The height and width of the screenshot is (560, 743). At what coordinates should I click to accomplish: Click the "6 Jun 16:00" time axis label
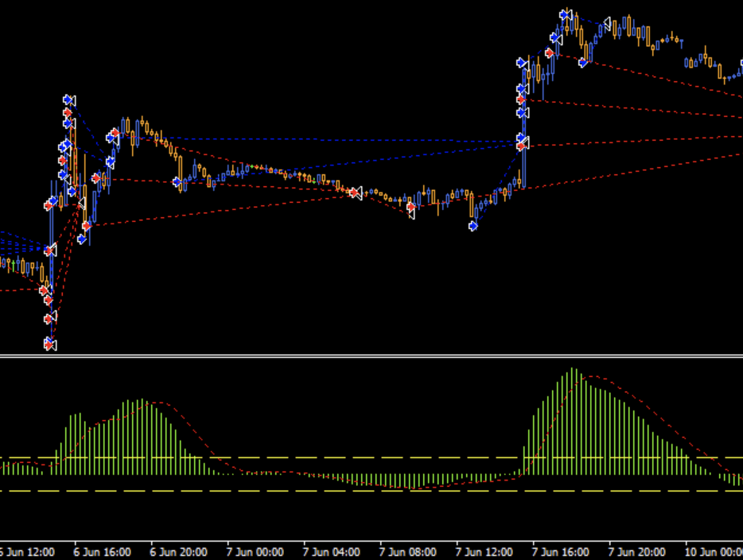coord(103,551)
